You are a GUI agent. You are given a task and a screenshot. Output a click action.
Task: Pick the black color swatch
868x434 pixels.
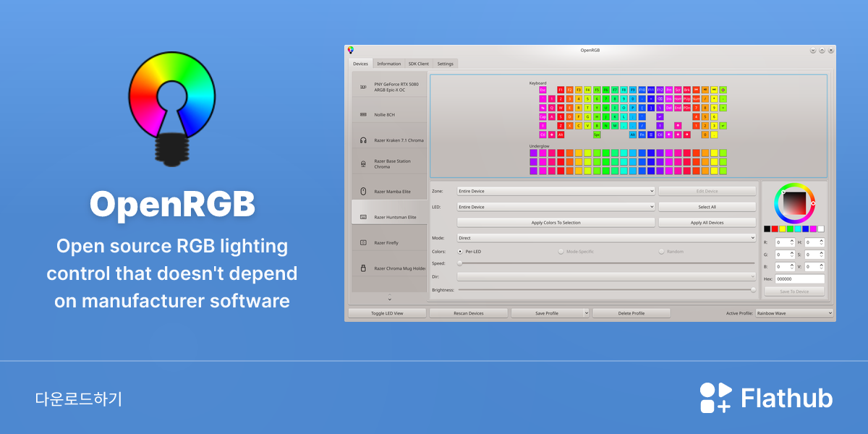[767, 229]
